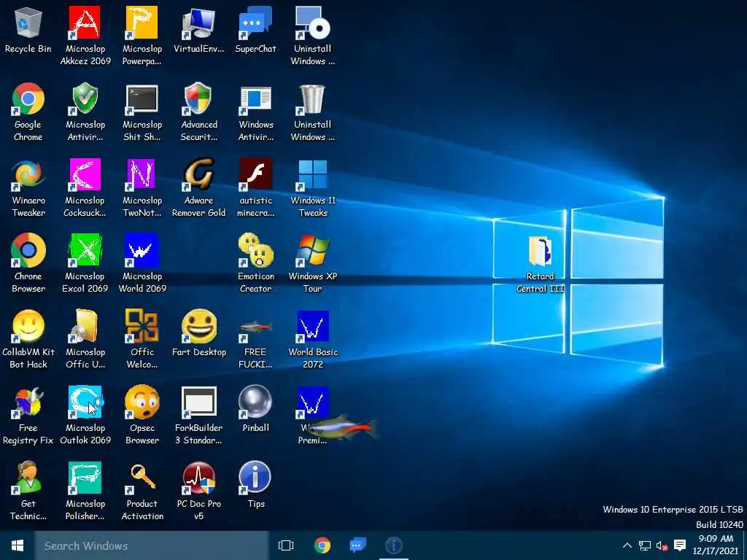Expand the hidden tray icons chevron

[627, 545]
